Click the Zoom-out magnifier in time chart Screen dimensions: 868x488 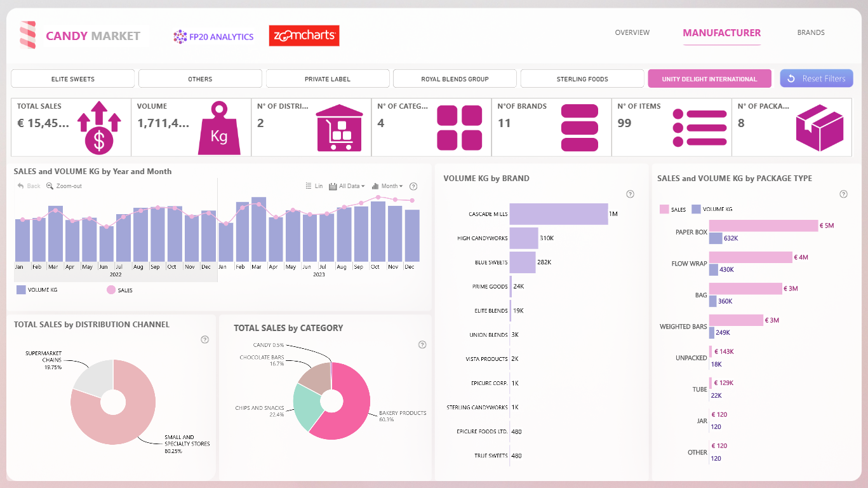click(64, 186)
